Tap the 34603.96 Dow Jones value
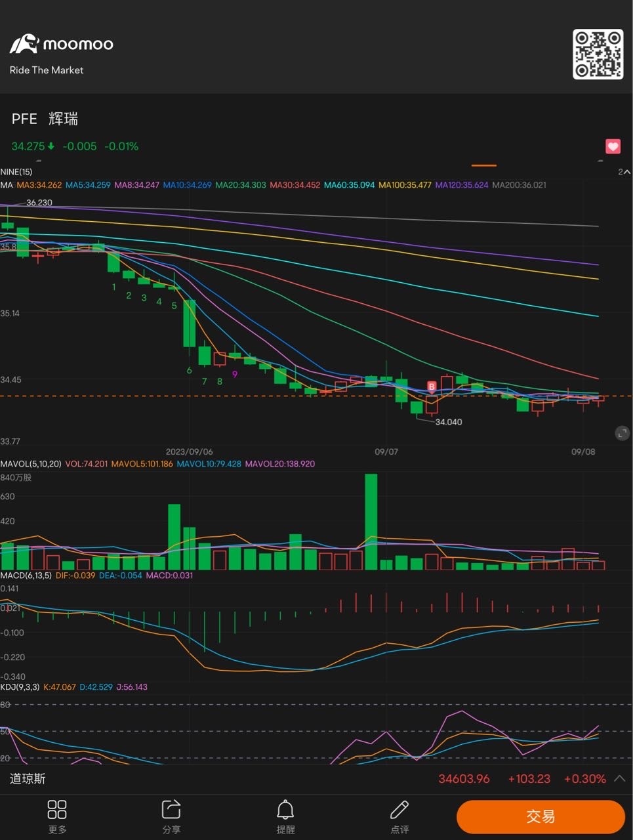633x840 pixels. (464, 779)
